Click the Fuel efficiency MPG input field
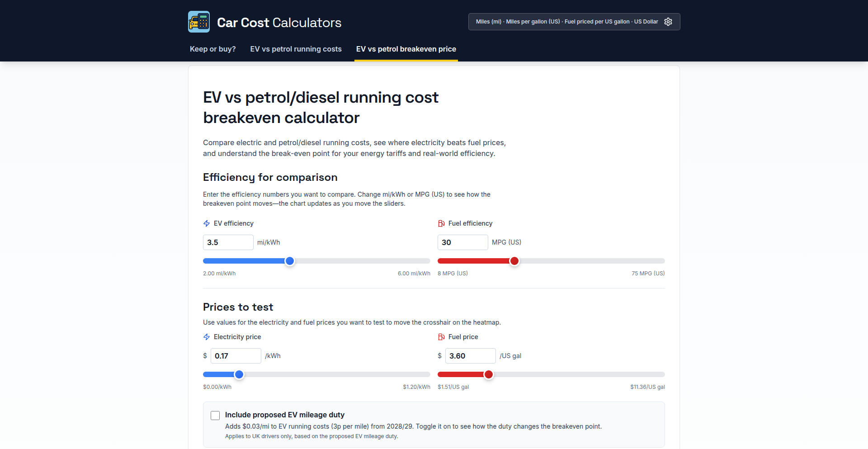 462,242
